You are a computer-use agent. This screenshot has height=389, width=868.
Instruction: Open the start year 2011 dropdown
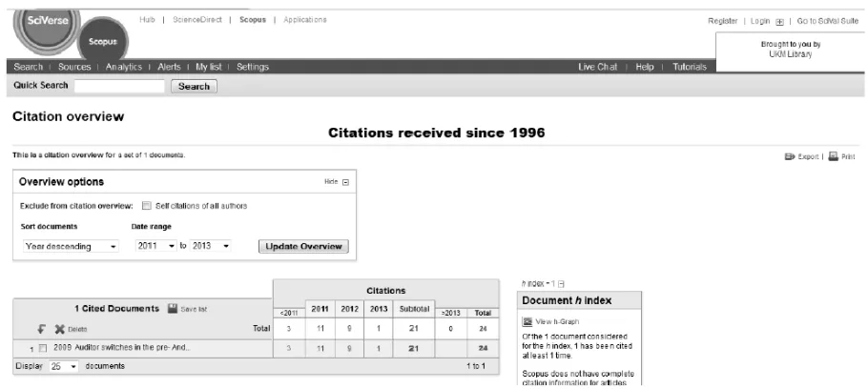[156, 246]
